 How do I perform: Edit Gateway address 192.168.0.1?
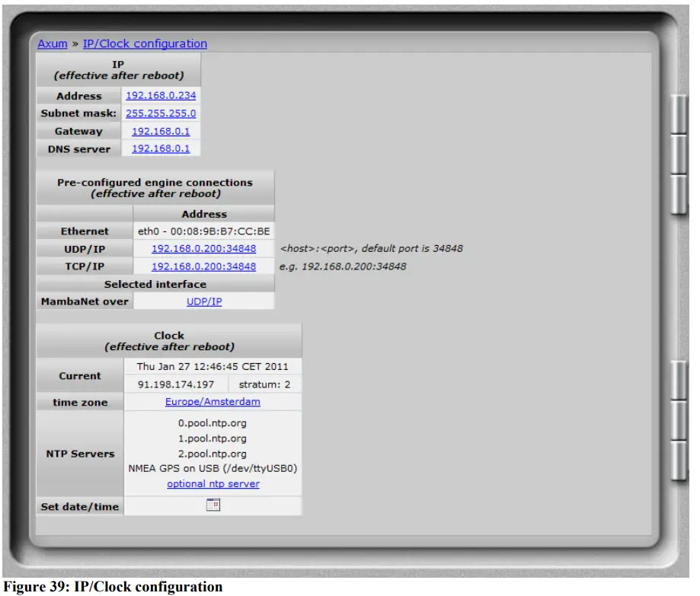(x=161, y=131)
